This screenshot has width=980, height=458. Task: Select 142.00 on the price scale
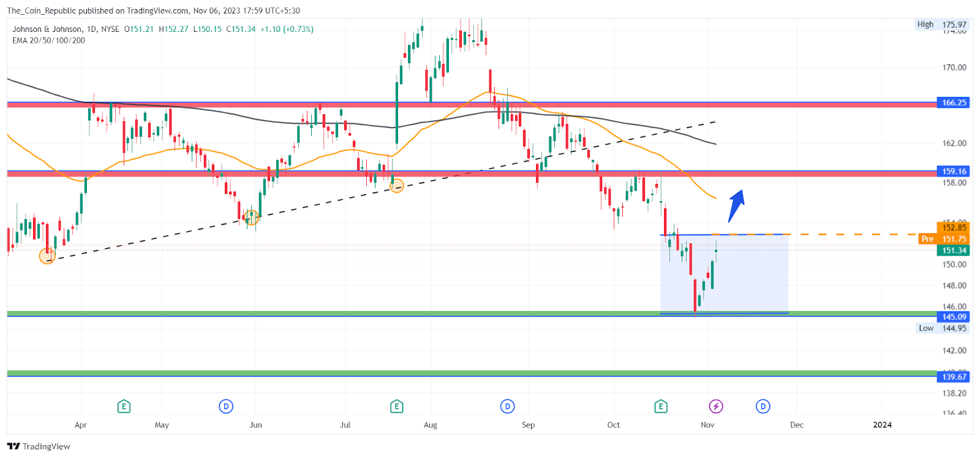(x=954, y=351)
